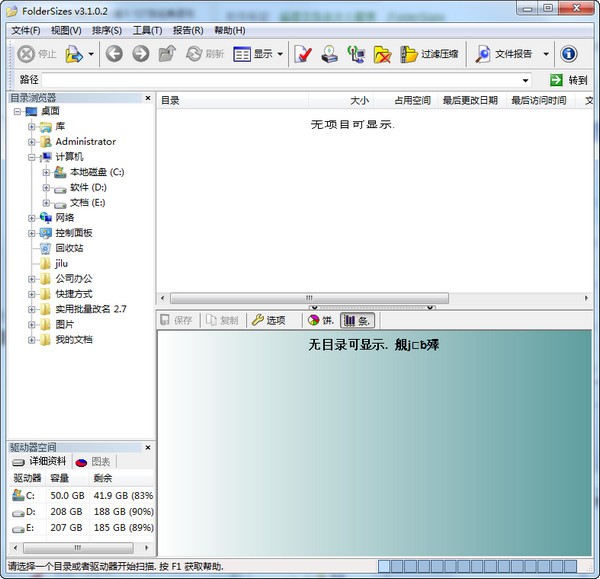Open the 报告(R) menu
Image resolution: width=600 pixels, height=579 pixels.
click(188, 30)
